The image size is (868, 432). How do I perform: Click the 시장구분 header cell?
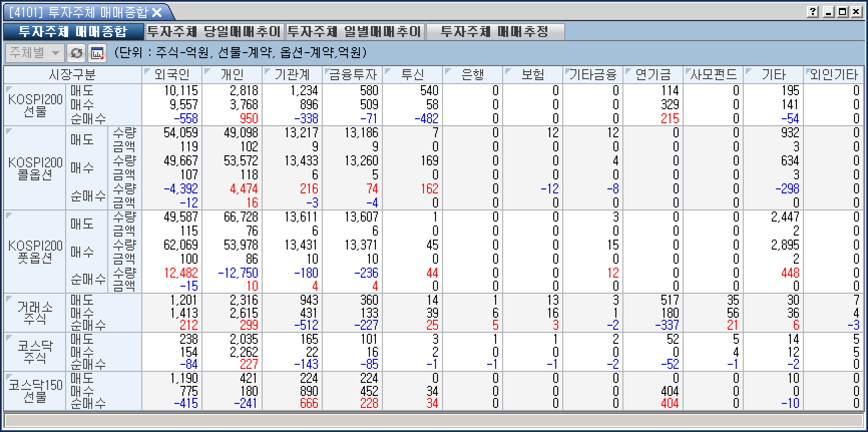coord(72,75)
